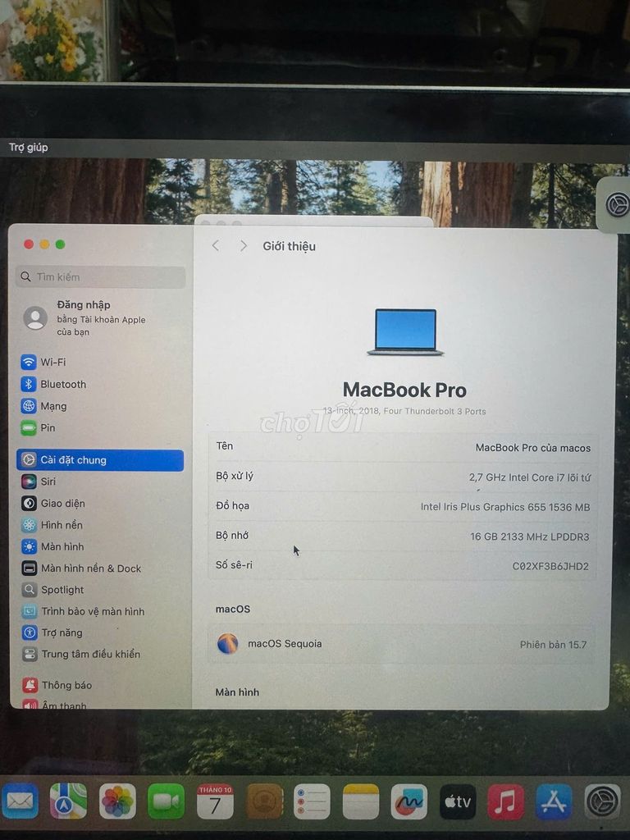Click the Tìm kiếm search field

(101, 277)
